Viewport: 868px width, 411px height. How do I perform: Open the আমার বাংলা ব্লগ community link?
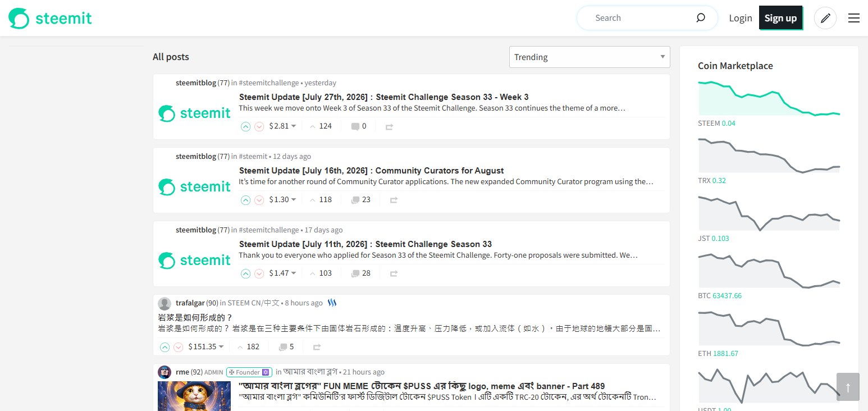[x=310, y=372]
